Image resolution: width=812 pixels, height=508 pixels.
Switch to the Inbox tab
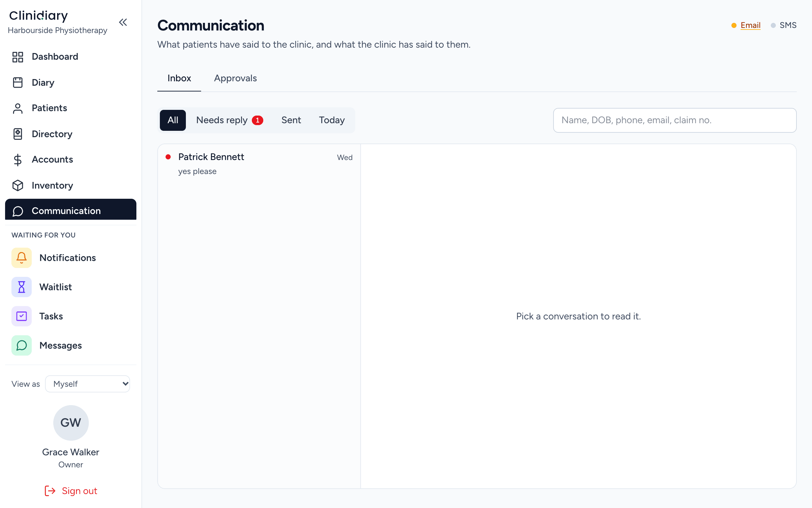[179, 78]
